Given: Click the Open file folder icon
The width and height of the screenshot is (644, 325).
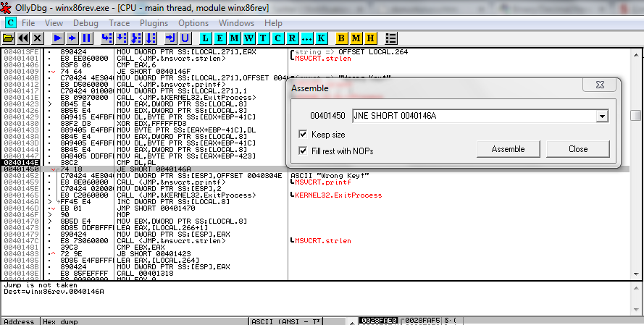Looking at the screenshot, I should [x=8, y=38].
